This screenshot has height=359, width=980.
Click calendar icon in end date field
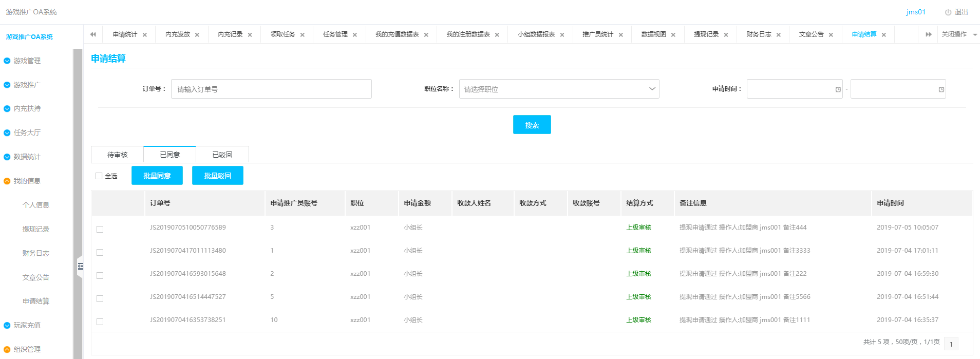(941, 89)
